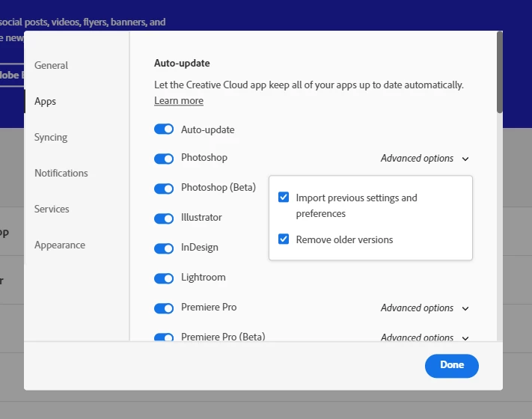
Task: Uncheck Import previous settings and preferences
Action: [x=284, y=197]
